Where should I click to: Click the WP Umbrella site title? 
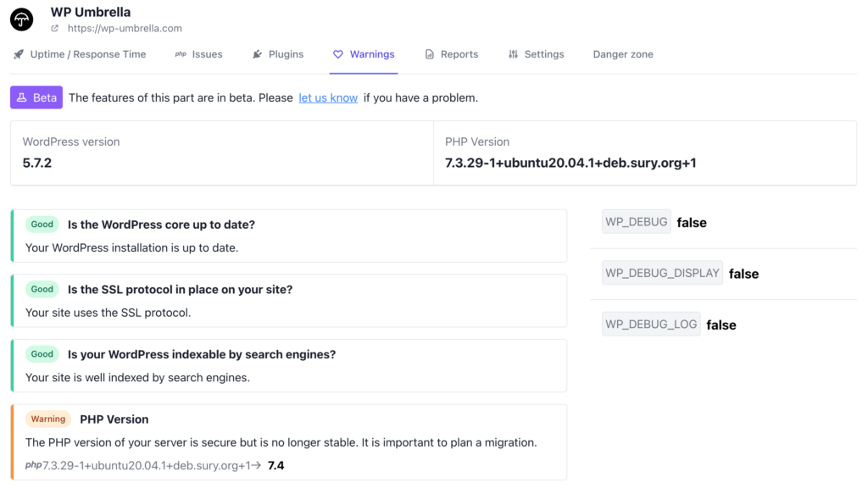(91, 12)
